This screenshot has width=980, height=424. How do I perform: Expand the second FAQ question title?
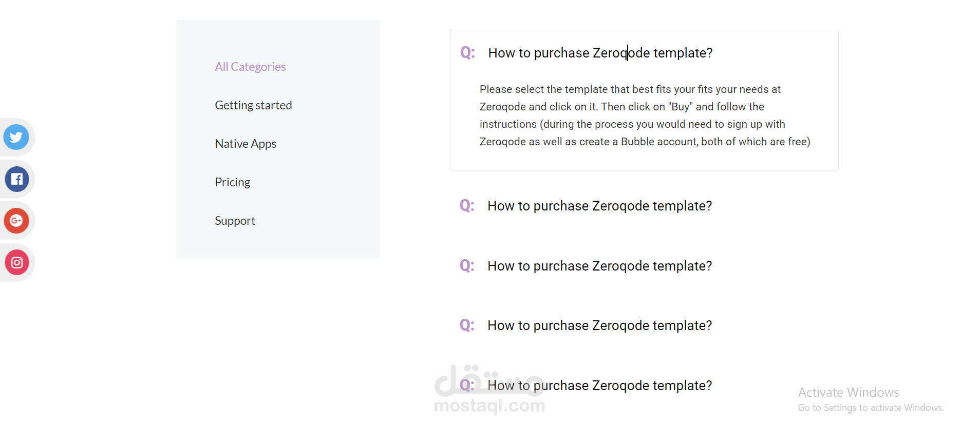click(x=599, y=206)
